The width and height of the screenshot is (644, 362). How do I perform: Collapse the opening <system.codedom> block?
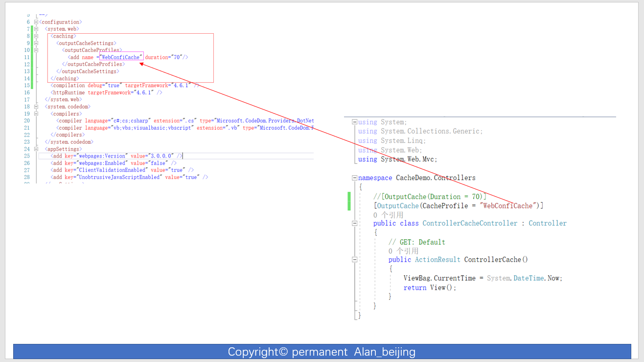coord(36,107)
